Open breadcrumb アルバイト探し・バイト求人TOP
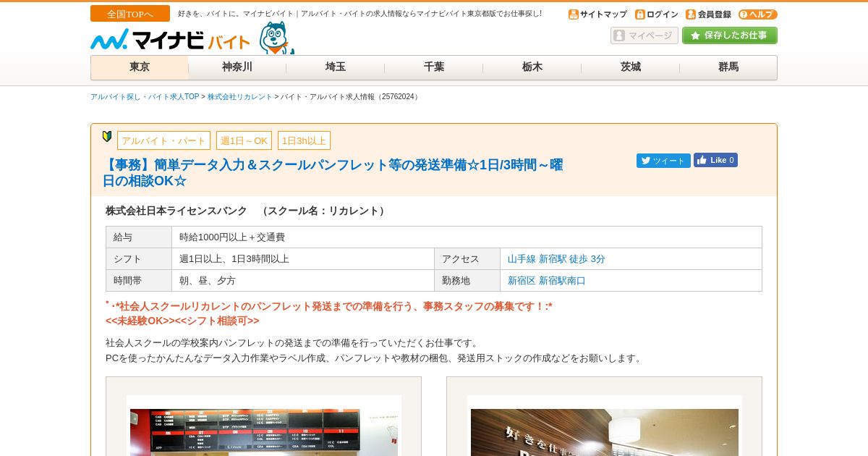868x456 pixels. point(145,97)
